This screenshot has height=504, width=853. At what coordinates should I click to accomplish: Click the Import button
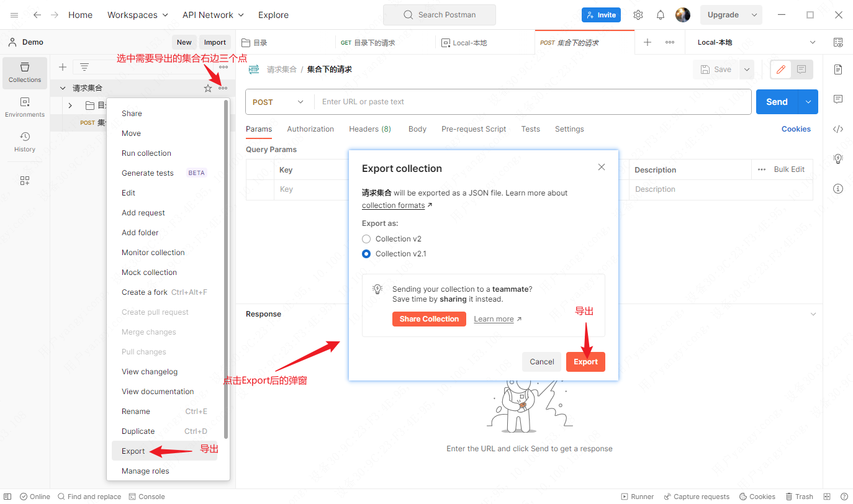215,42
